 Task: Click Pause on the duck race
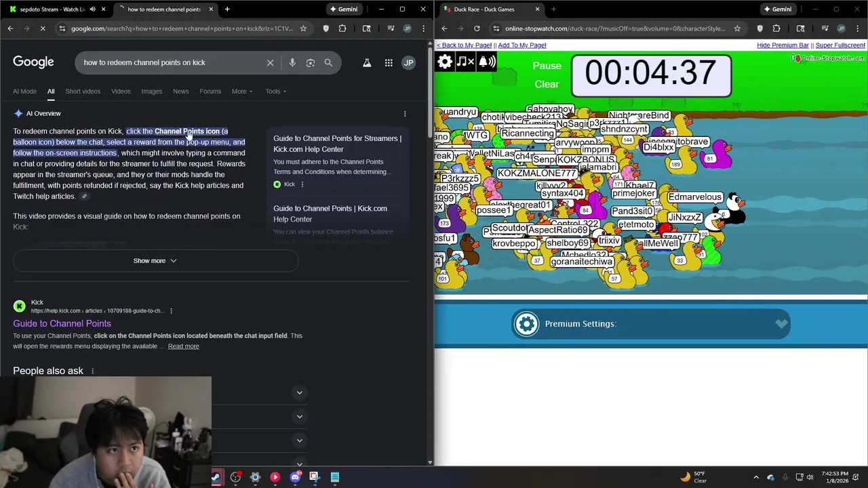click(x=547, y=66)
